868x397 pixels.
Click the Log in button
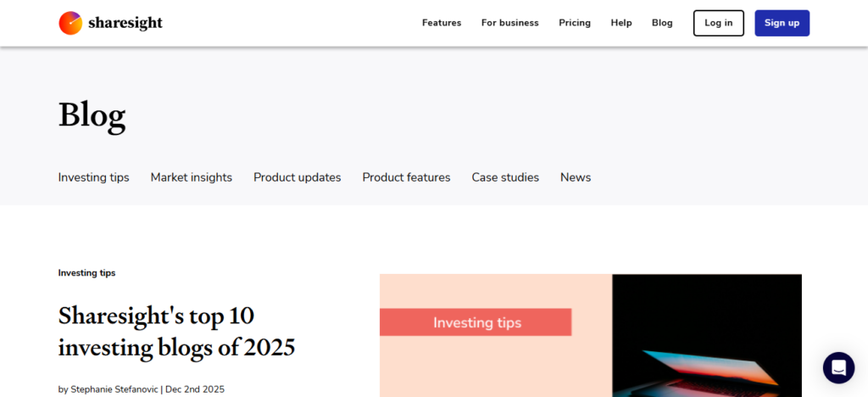coord(719,23)
